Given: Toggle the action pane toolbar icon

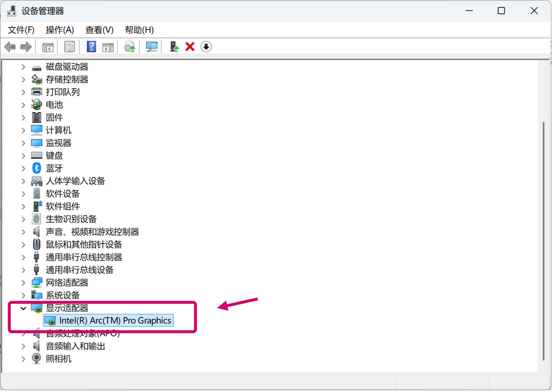Looking at the screenshot, I should point(108,47).
